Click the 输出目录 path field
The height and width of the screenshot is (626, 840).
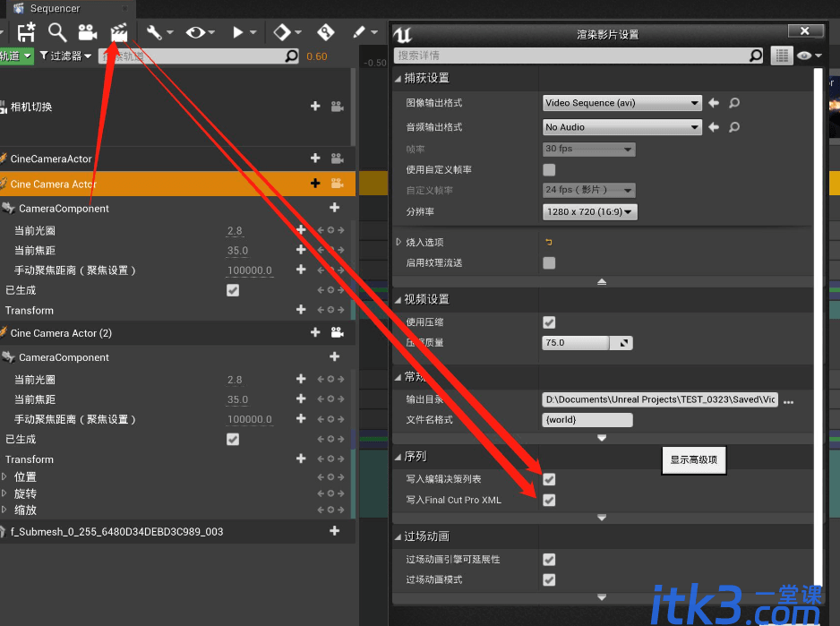661,399
